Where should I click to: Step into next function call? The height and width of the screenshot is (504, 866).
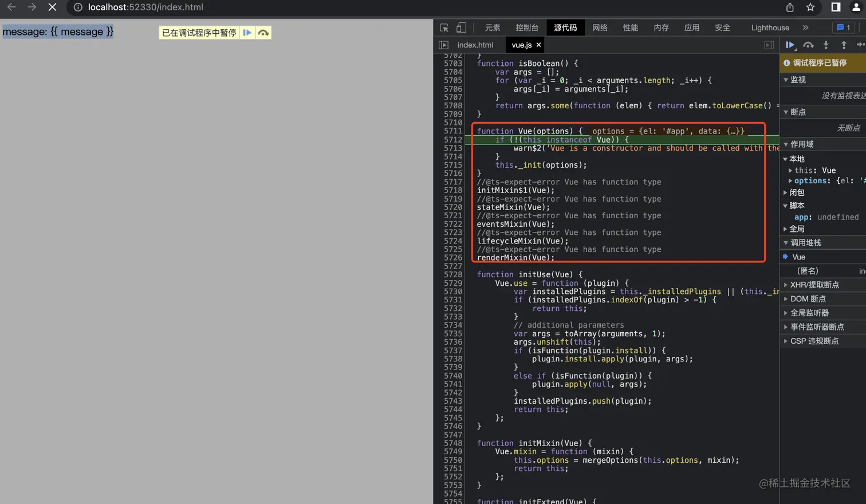pyautogui.click(x=826, y=45)
